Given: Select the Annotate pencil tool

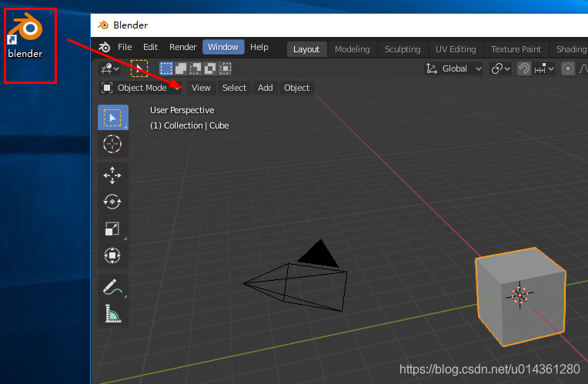Looking at the screenshot, I should coord(113,286).
